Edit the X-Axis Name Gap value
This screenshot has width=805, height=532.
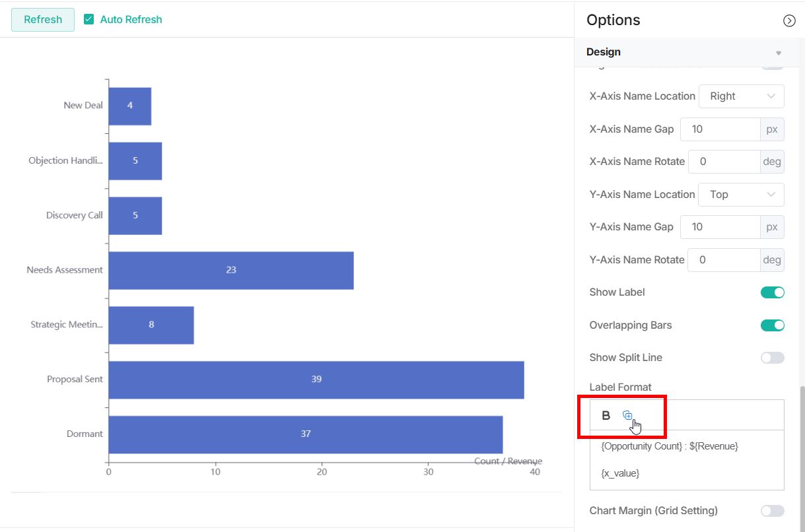coord(720,129)
